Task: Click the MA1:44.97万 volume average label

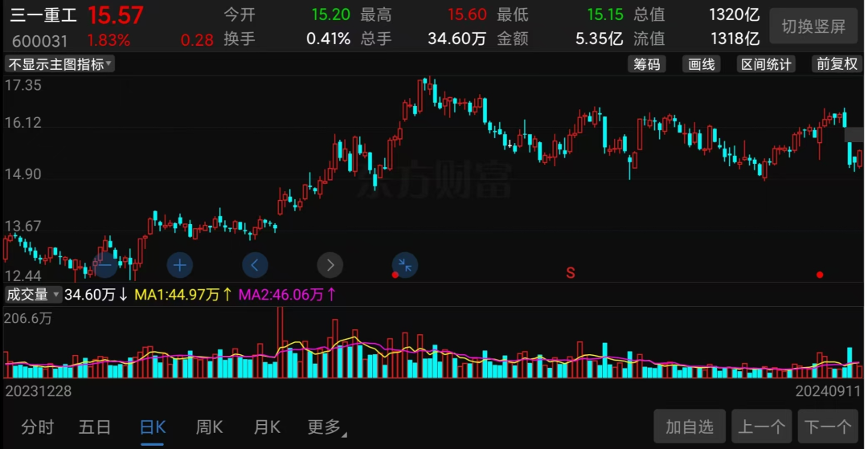Action: coord(184,295)
